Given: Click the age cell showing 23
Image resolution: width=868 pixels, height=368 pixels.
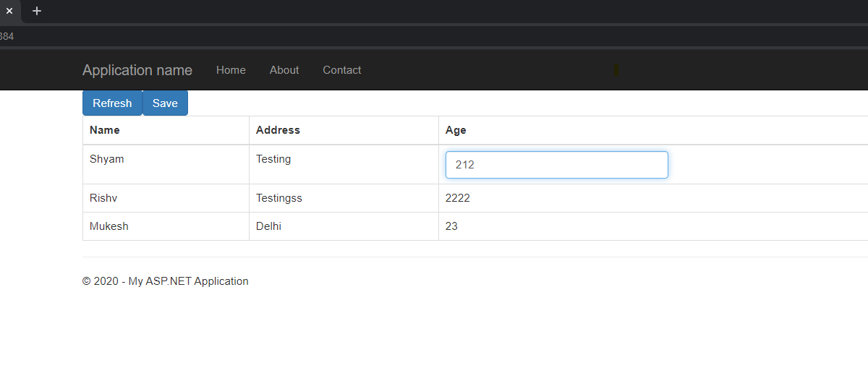Looking at the screenshot, I should click(451, 226).
